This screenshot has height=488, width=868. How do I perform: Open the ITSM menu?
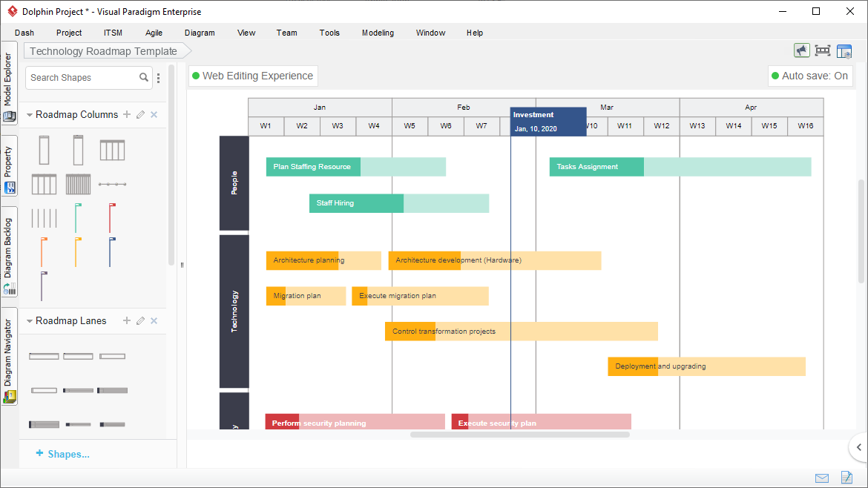tap(113, 33)
